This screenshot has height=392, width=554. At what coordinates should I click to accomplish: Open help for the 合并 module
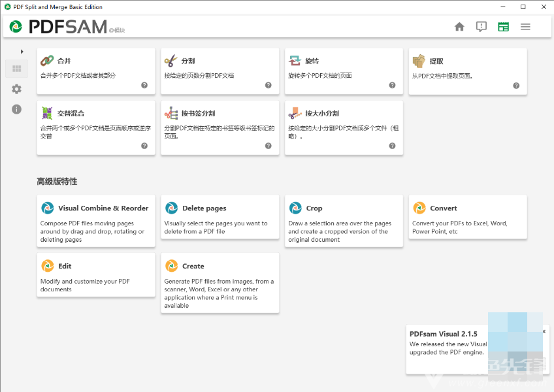pos(144,85)
